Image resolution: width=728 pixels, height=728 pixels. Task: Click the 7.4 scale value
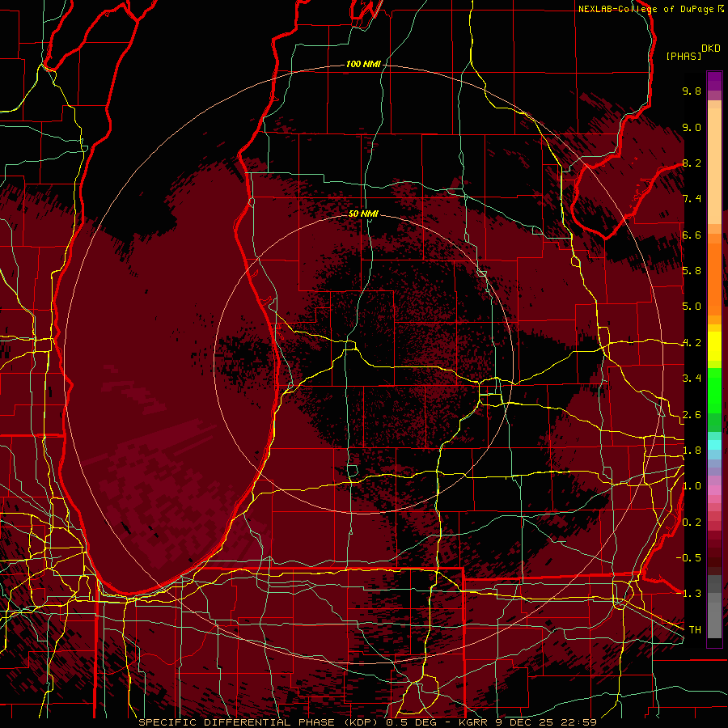point(692,199)
